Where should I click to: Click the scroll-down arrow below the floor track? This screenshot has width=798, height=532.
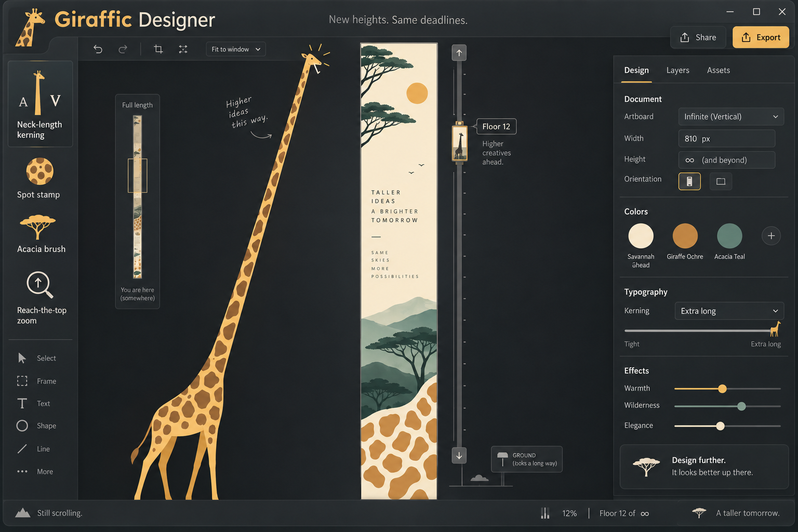(459, 456)
